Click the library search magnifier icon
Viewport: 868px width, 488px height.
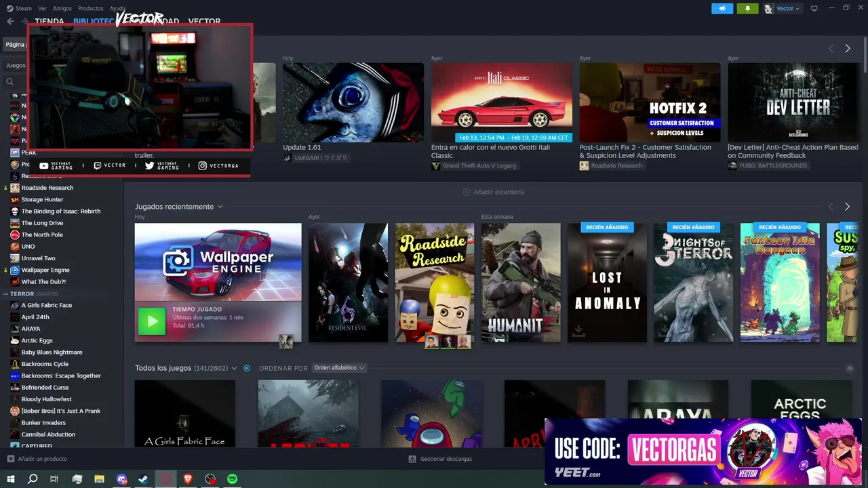10,81
